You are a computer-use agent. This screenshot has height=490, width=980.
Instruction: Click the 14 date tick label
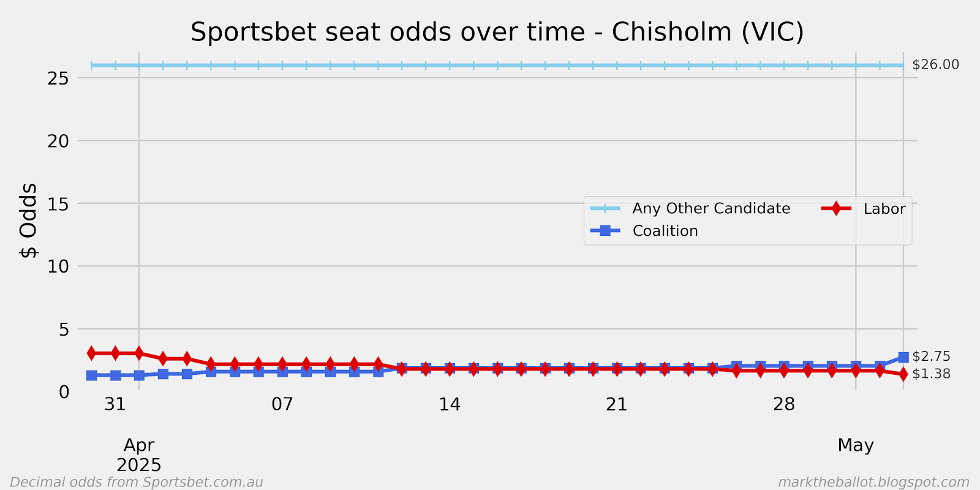click(450, 404)
